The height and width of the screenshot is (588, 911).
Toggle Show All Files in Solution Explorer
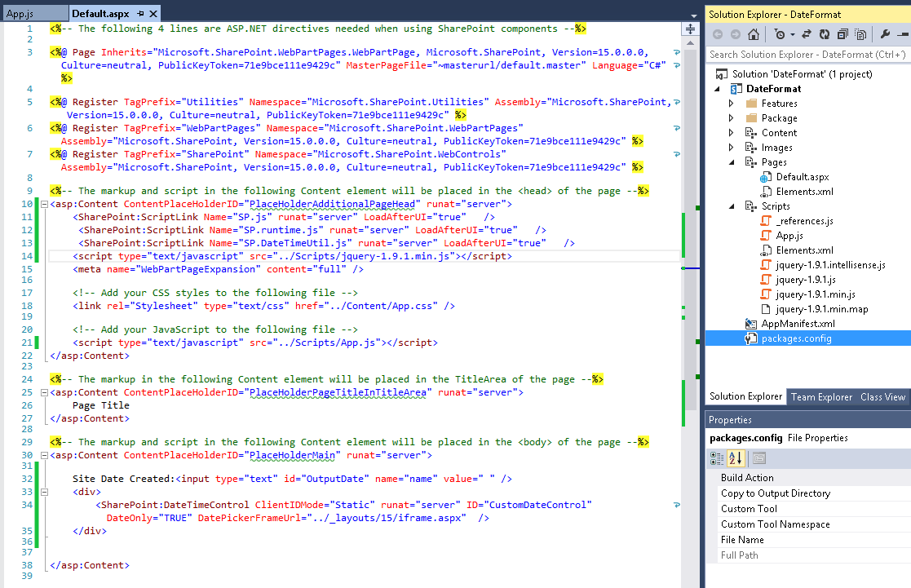click(x=860, y=34)
